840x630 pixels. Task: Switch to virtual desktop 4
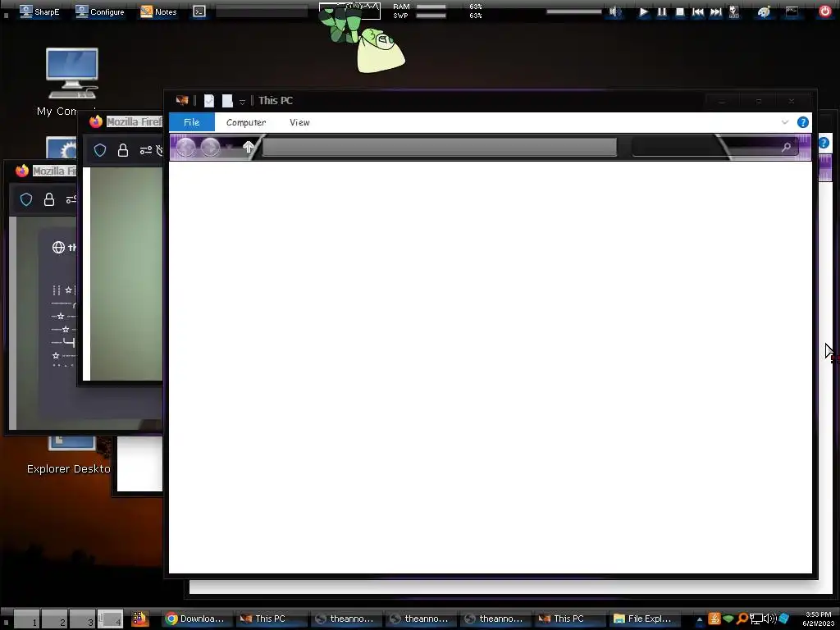111,619
